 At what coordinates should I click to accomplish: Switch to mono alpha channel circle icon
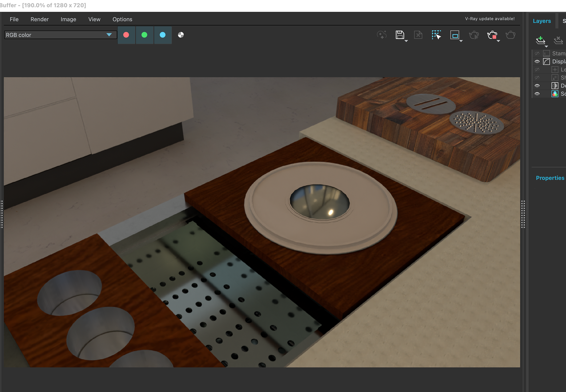(x=181, y=35)
